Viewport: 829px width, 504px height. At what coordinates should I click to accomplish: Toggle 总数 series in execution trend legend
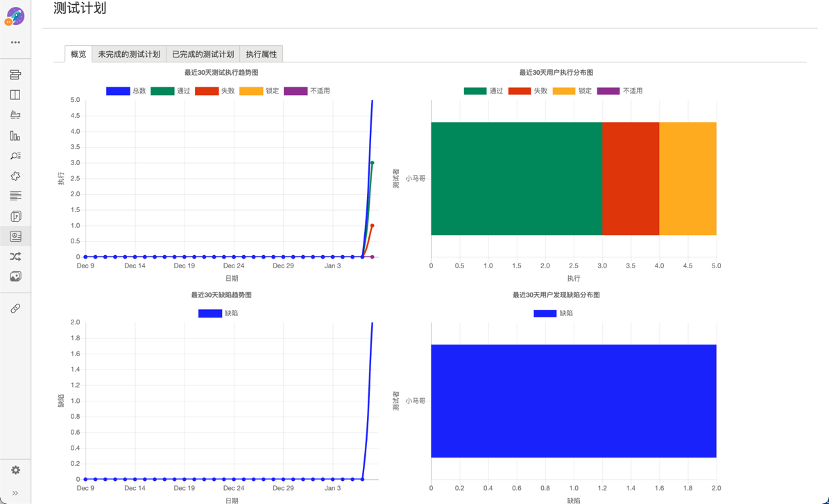[x=126, y=91]
